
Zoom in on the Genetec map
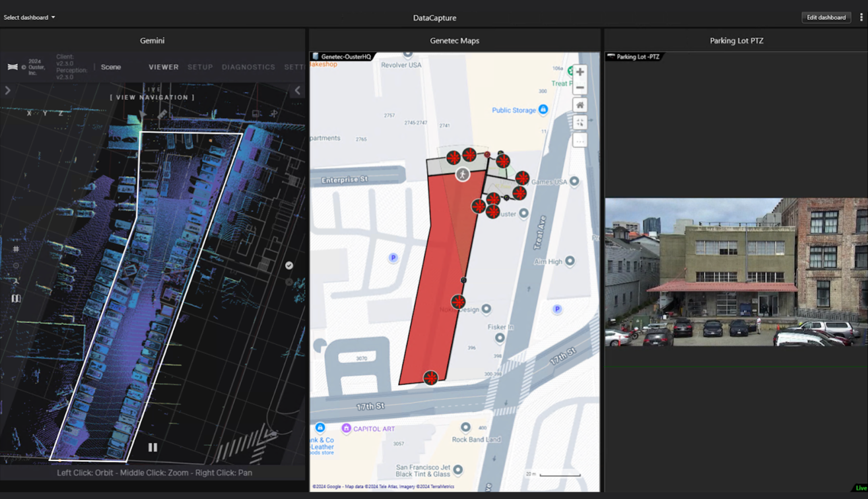580,72
